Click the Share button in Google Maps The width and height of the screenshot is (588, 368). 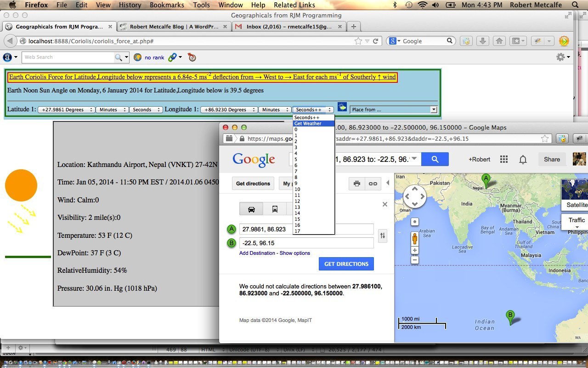coord(552,159)
